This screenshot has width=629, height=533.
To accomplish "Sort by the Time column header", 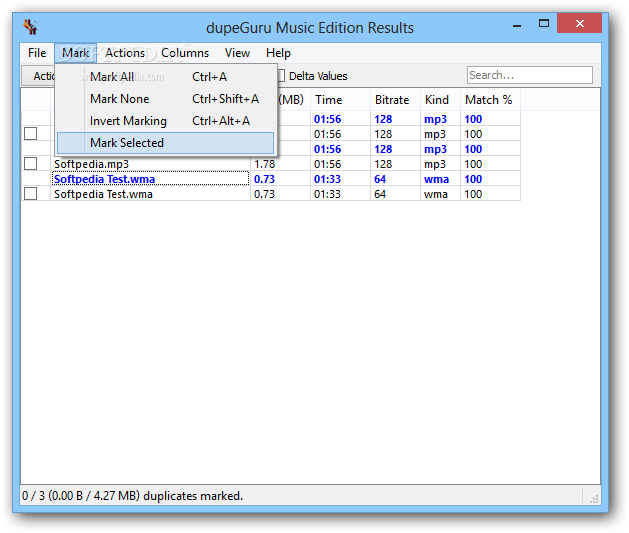I will [340, 99].
